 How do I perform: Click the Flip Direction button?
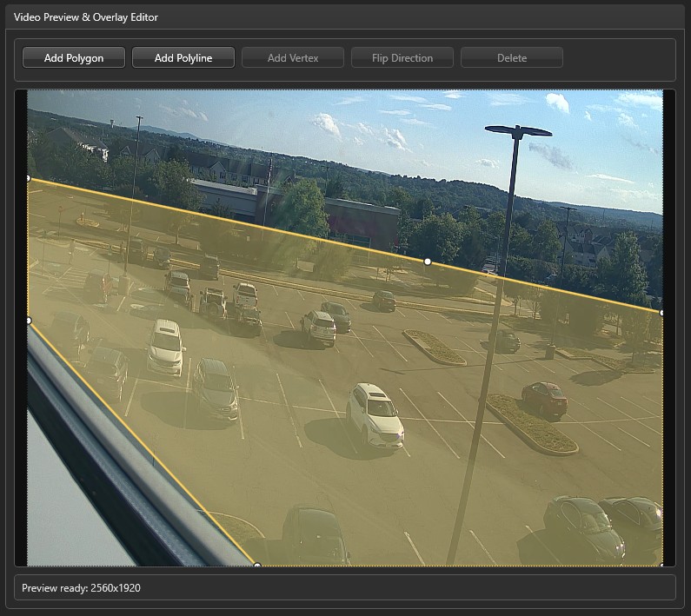(x=402, y=57)
